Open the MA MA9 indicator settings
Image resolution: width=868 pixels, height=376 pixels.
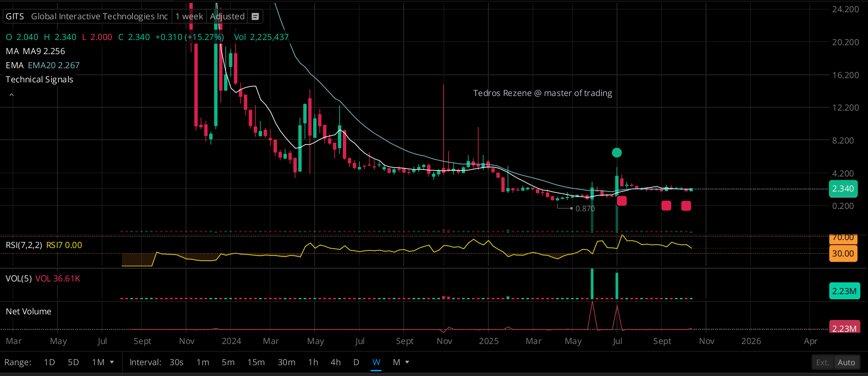[35, 51]
